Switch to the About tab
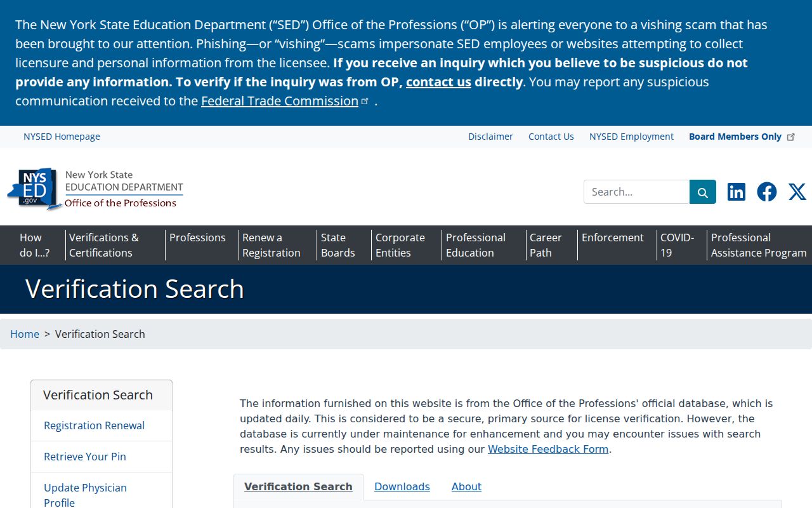 (466, 486)
